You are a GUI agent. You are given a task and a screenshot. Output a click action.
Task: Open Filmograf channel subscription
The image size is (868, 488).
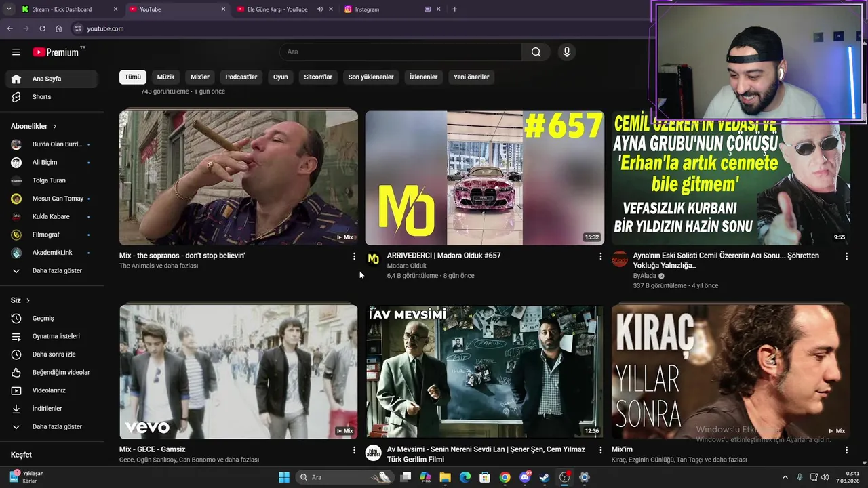pos(52,235)
